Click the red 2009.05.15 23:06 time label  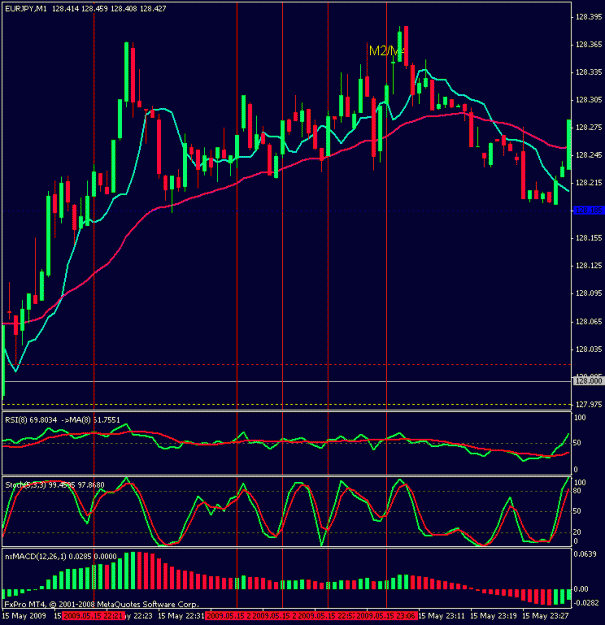(386, 616)
